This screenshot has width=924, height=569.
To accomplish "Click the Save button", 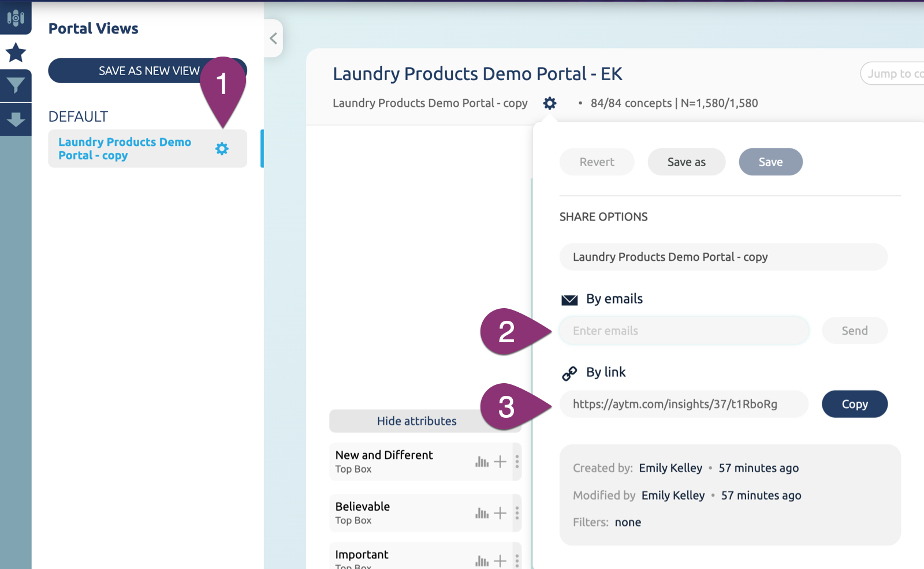I will point(770,162).
